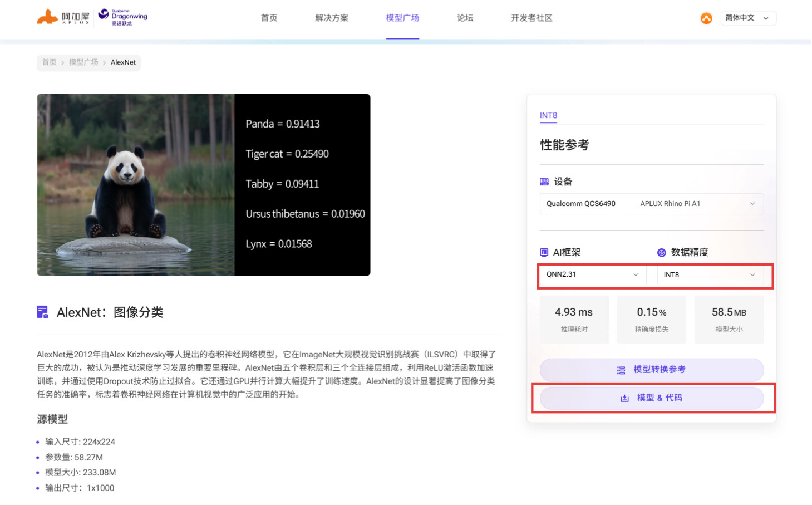Click the AI框架 framework icon
The height and width of the screenshot is (505, 812).
tap(544, 252)
